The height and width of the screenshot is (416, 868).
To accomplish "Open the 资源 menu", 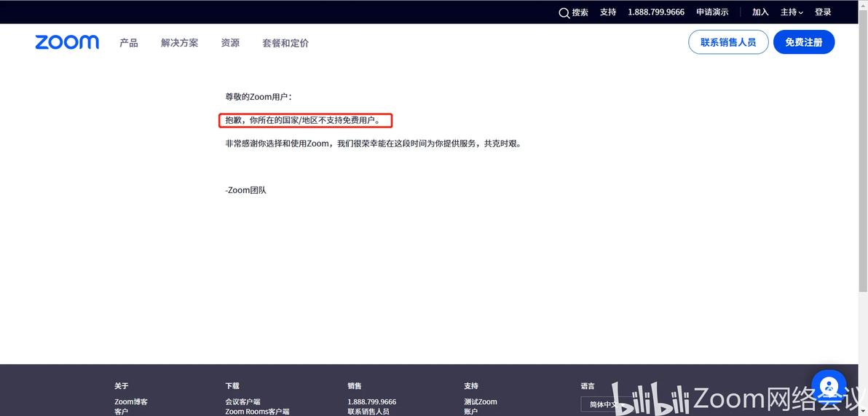I will point(230,43).
